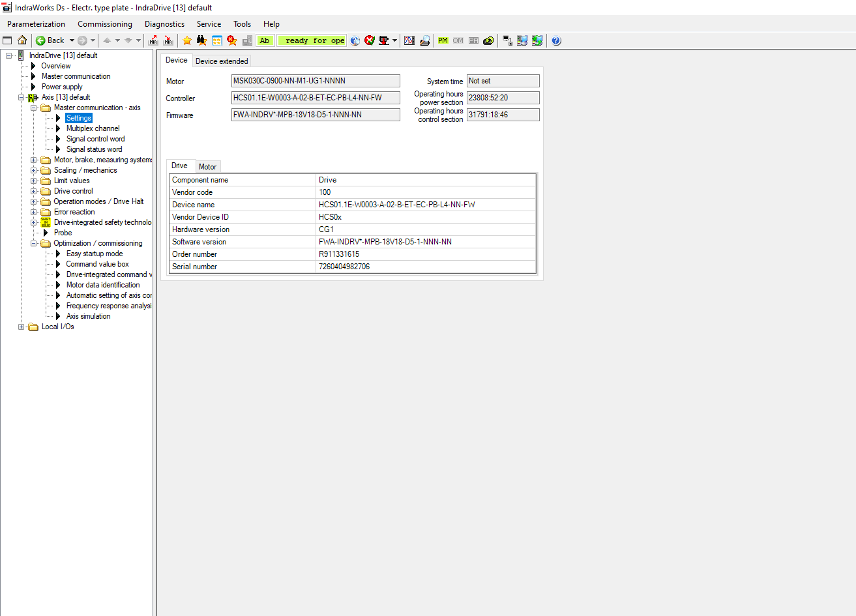Click the Firmware text field
The height and width of the screenshot is (616, 856).
coord(316,115)
